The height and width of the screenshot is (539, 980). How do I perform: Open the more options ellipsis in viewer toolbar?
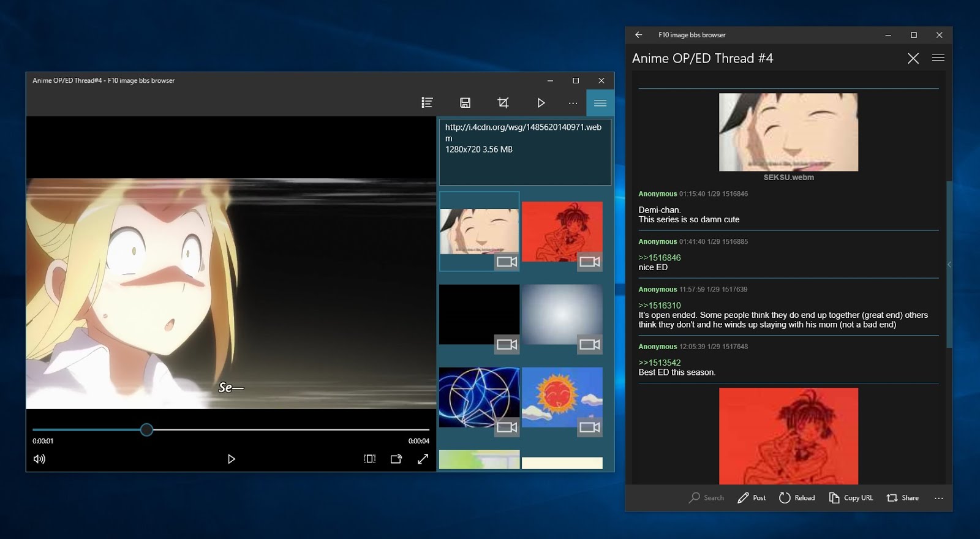(573, 103)
